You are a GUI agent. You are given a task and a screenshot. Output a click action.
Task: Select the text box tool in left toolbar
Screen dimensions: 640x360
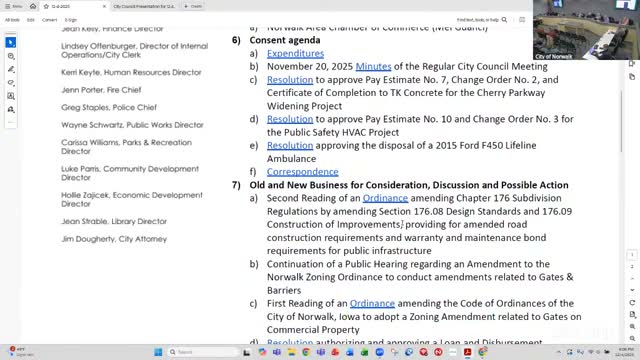coord(11,96)
